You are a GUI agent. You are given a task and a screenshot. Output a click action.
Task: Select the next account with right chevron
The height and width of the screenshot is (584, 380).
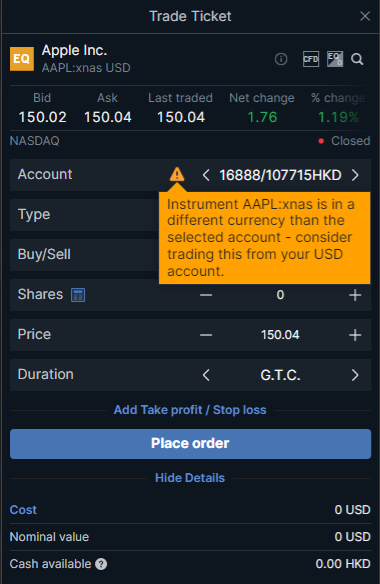[355, 175]
